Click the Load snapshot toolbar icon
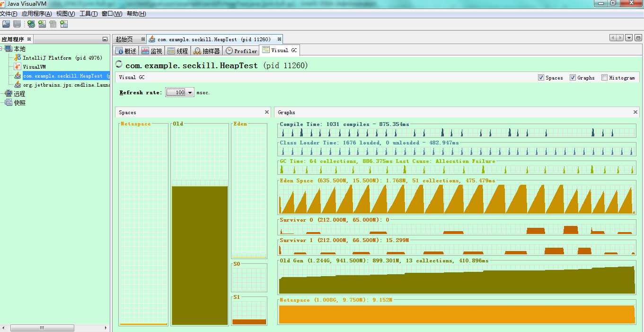The image size is (644, 332). (x=6, y=24)
